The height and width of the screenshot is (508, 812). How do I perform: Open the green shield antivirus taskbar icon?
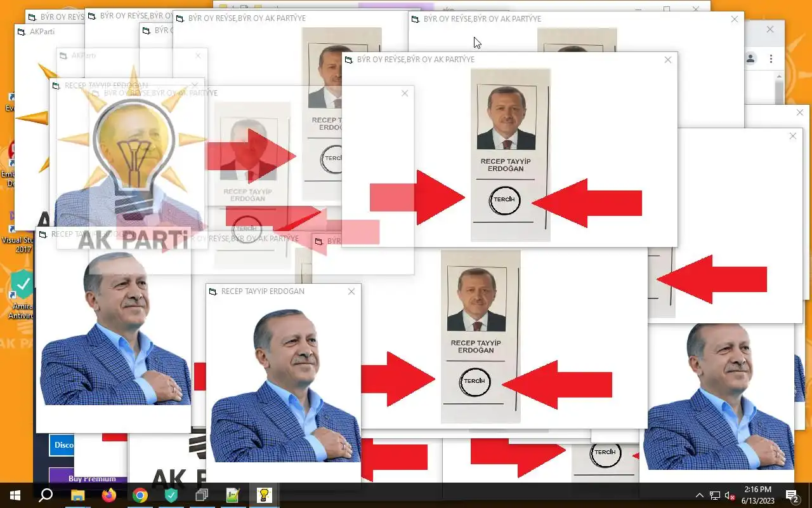click(x=171, y=495)
